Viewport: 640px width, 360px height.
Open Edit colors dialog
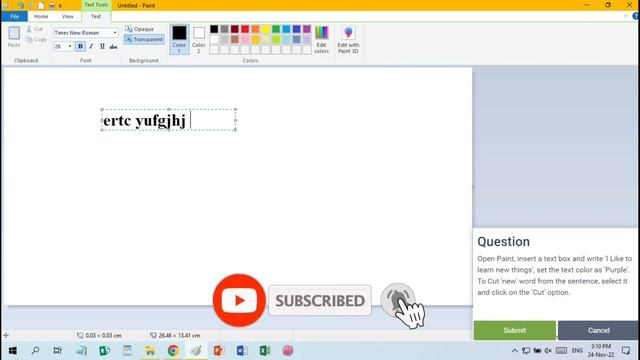(322, 39)
